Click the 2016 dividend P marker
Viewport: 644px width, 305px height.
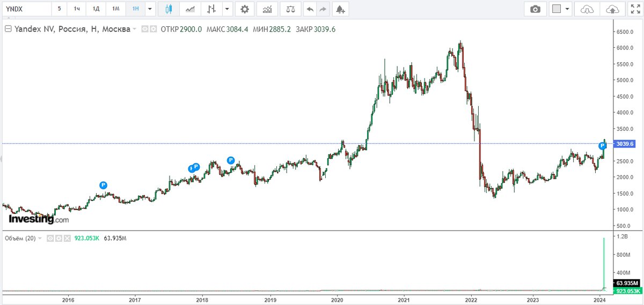(x=103, y=185)
